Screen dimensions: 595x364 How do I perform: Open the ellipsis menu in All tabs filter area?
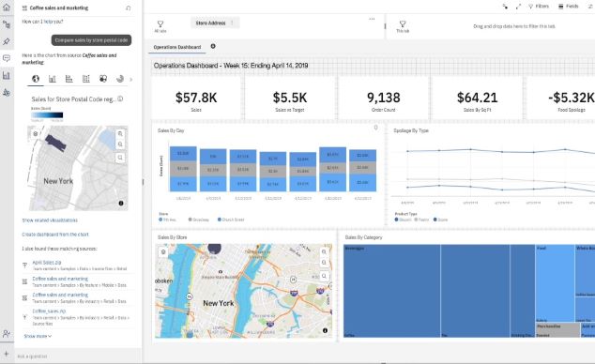[x=372, y=19]
